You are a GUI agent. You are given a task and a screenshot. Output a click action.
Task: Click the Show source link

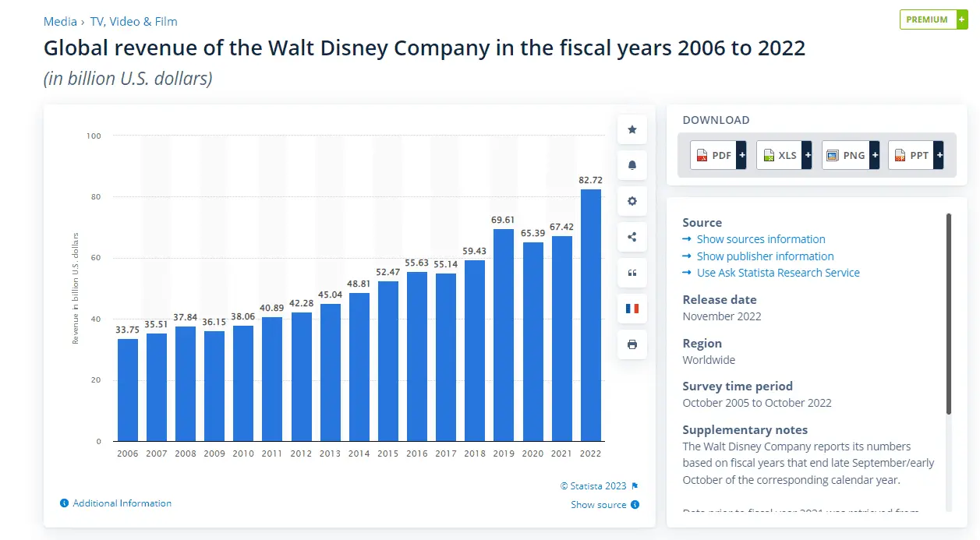coord(598,505)
